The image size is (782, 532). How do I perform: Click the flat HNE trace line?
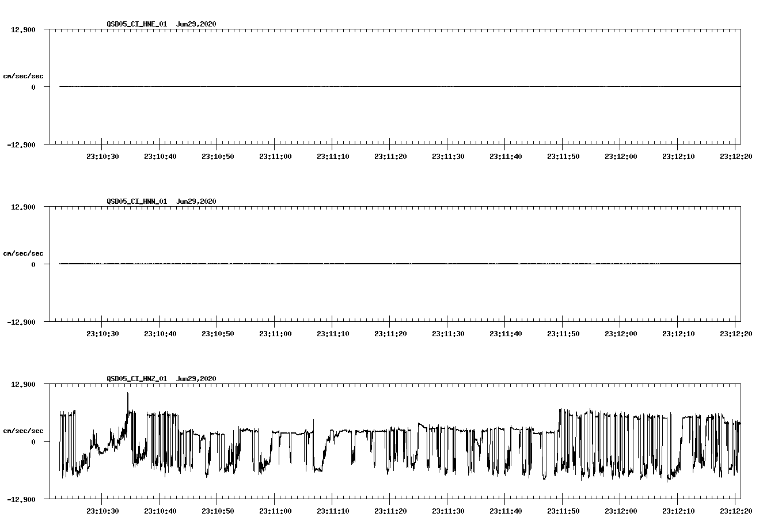pyautogui.click(x=400, y=86)
